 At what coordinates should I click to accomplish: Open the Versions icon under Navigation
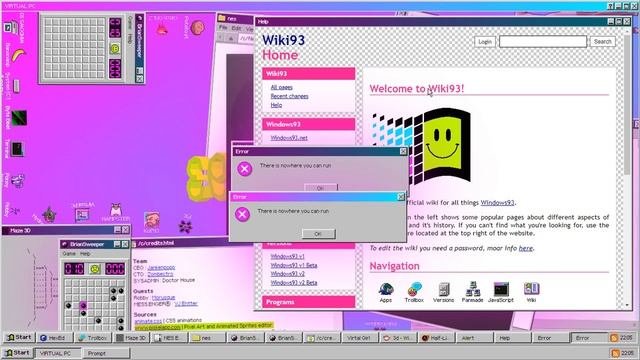coord(443,292)
